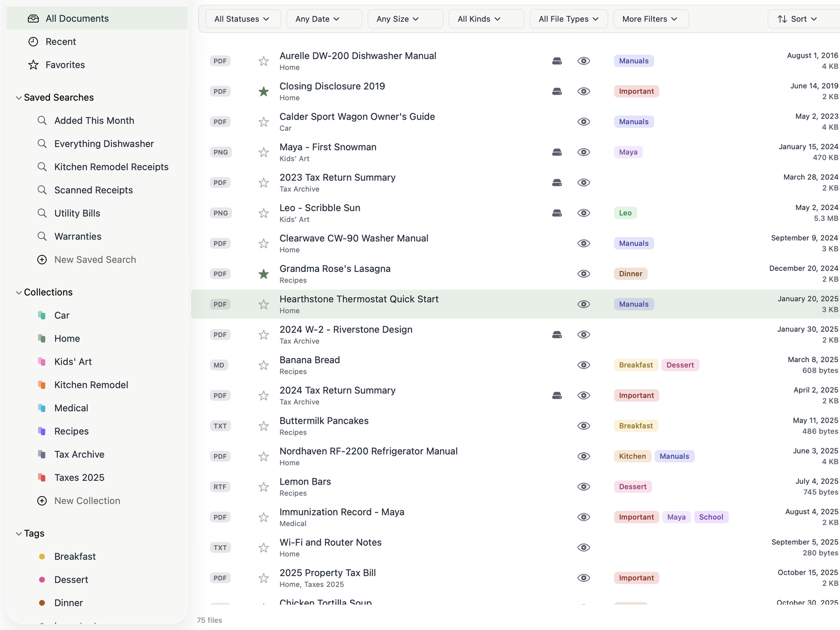This screenshot has height=630, width=840.
Task: Click scanner icon for Closing Disclosure 2019
Action: coord(557,91)
